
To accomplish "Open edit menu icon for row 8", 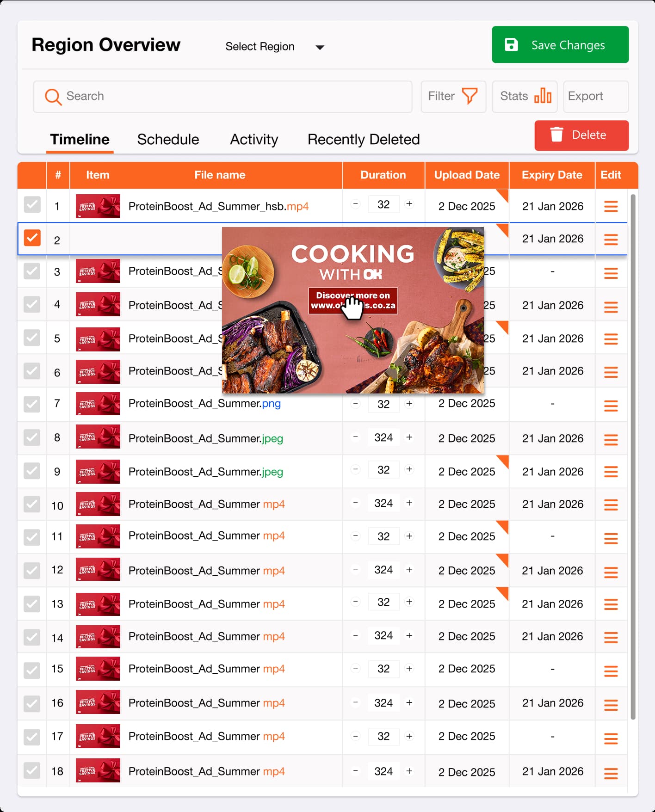I will pos(611,440).
